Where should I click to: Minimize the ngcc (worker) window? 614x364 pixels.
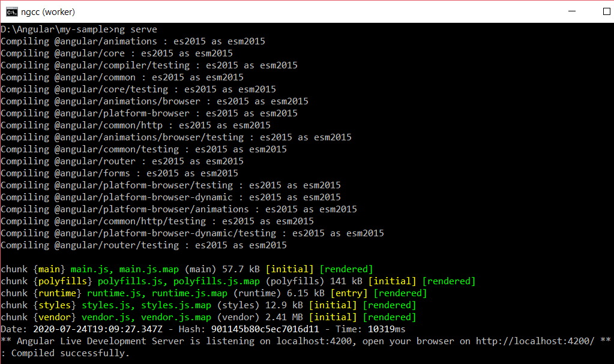click(572, 11)
